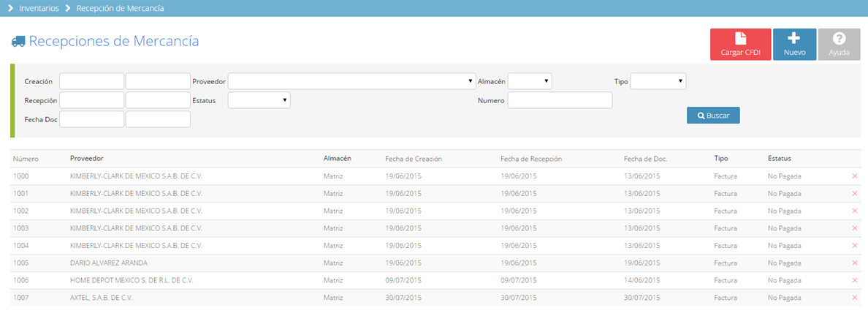The image size is (868, 316).
Task: Select HOME DEPOT MEXICO supplier cell
Action: coord(132,280)
